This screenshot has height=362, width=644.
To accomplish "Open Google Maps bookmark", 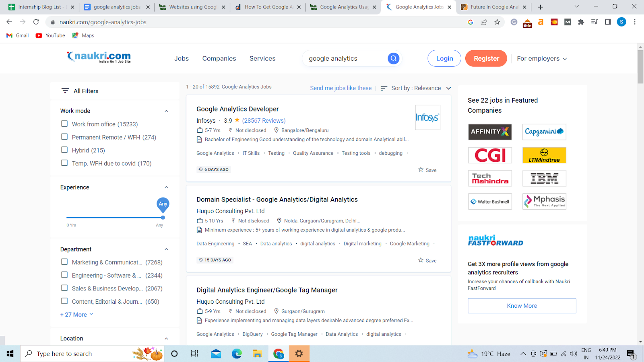I will pyautogui.click(x=83, y=35).
